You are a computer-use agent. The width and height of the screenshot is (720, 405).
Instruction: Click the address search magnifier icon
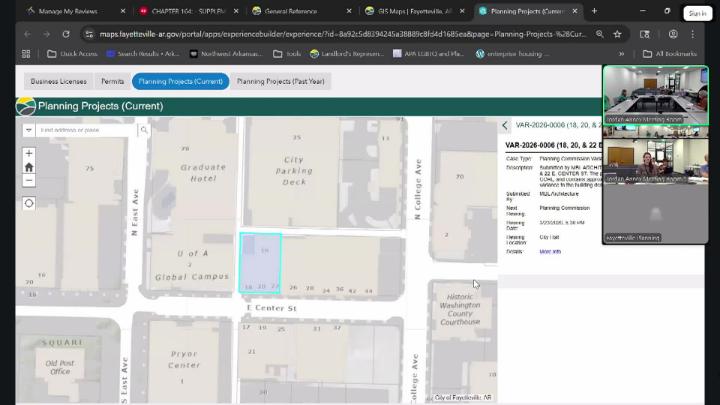pyautogui.click(x=144, y=130)
